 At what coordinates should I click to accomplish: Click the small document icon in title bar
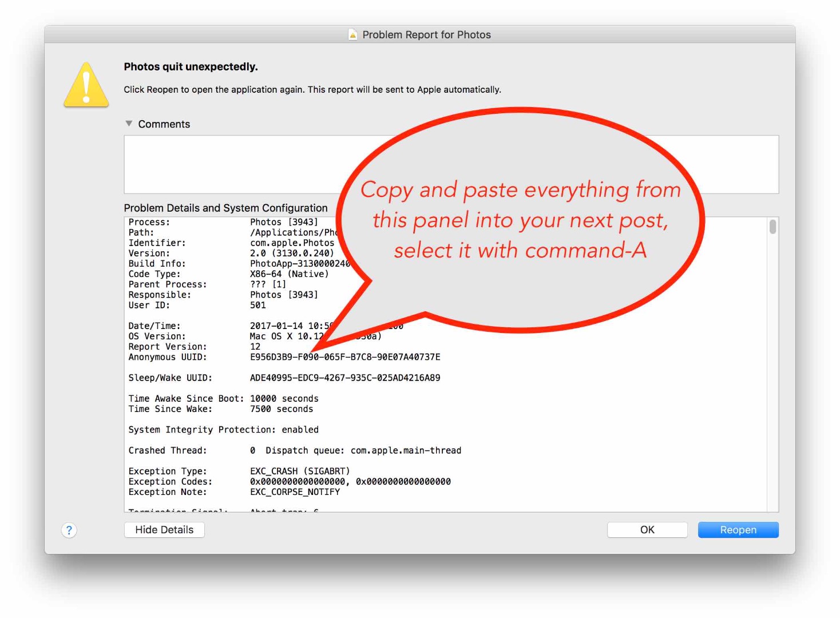tap(353, 35)
